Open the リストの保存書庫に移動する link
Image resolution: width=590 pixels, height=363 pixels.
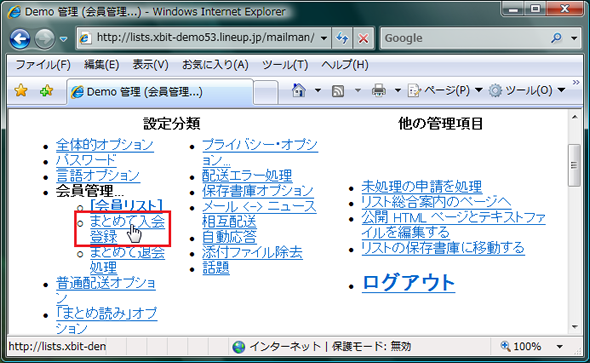coord(443,248)
